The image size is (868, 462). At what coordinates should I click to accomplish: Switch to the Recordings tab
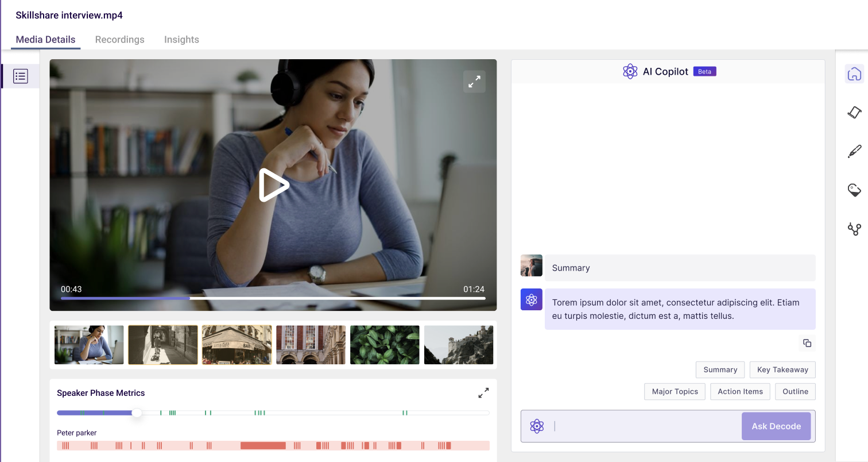point(119,40)
